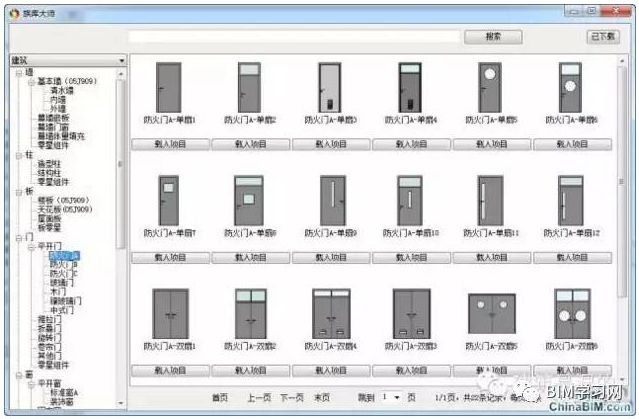The width and height of the screenshot is (639, 419).
Task: Select the 防火门A-单扇11 door thumbnail
Action: pos(491,201)
